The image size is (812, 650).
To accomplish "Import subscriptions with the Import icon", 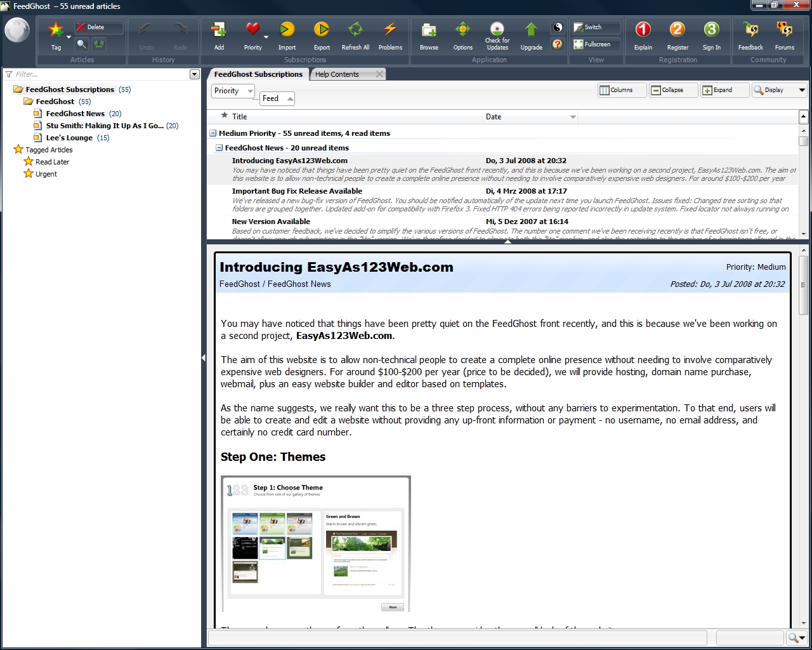I will 287,30.
